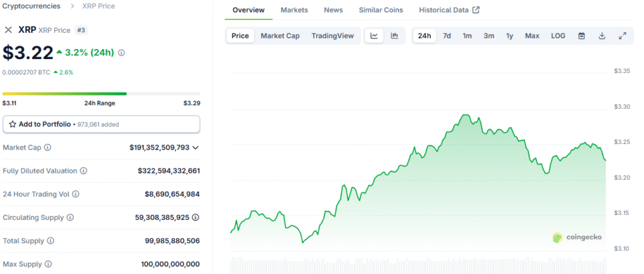Open the Markets tab

294,10
